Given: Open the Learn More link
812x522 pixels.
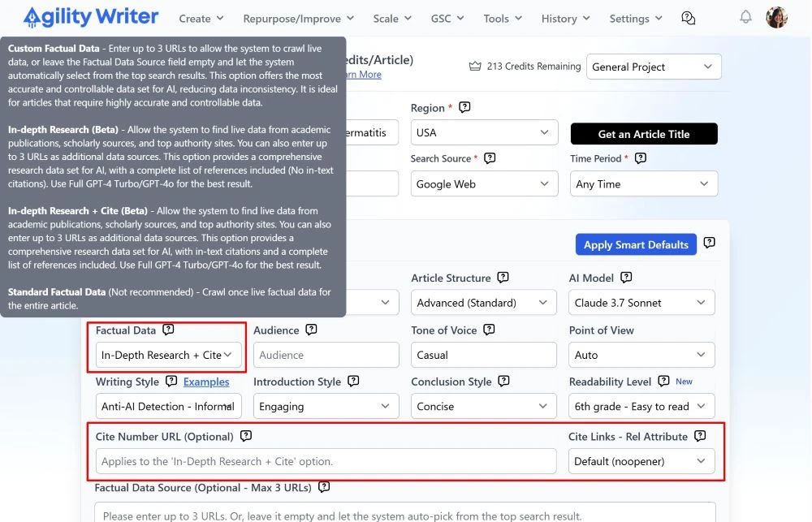Looking at the screenshot, I should (364, 74).
